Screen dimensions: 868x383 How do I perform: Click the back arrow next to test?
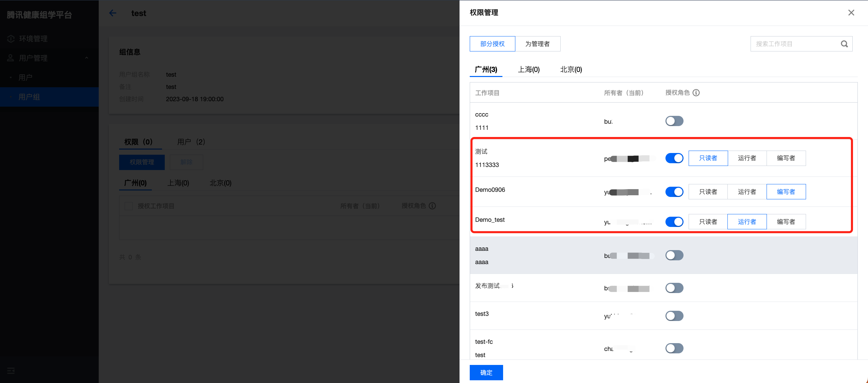(113, 13)
